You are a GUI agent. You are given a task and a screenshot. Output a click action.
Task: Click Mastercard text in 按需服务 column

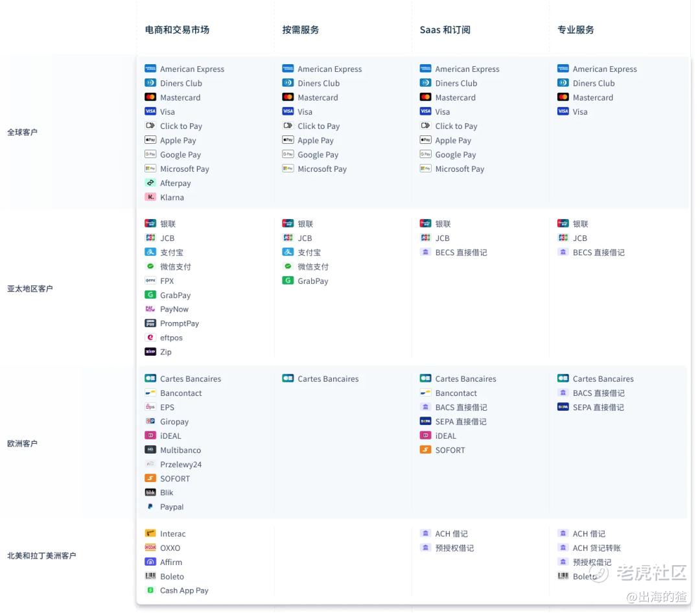318,98
